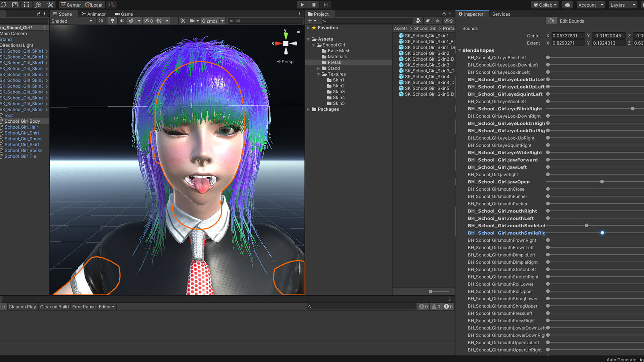The image size is (644, 362).
Task: Adjust jawOpen blendshape slider
Action: point(602,182)
